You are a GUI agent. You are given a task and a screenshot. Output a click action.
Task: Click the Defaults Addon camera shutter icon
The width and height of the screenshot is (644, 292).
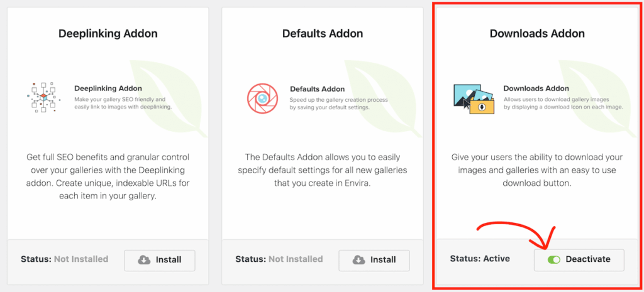(262, 99)
